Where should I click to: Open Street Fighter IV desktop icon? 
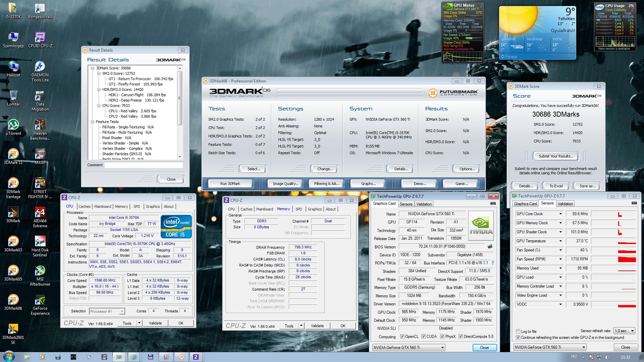click(x=40, y=188)
